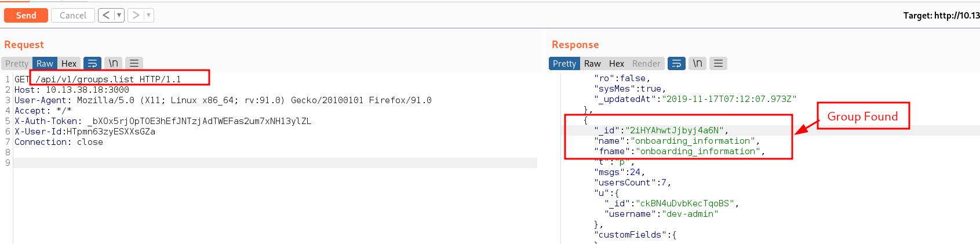Click the Accept header line
This screenshot has width=980, height=244.
(43, 111)
